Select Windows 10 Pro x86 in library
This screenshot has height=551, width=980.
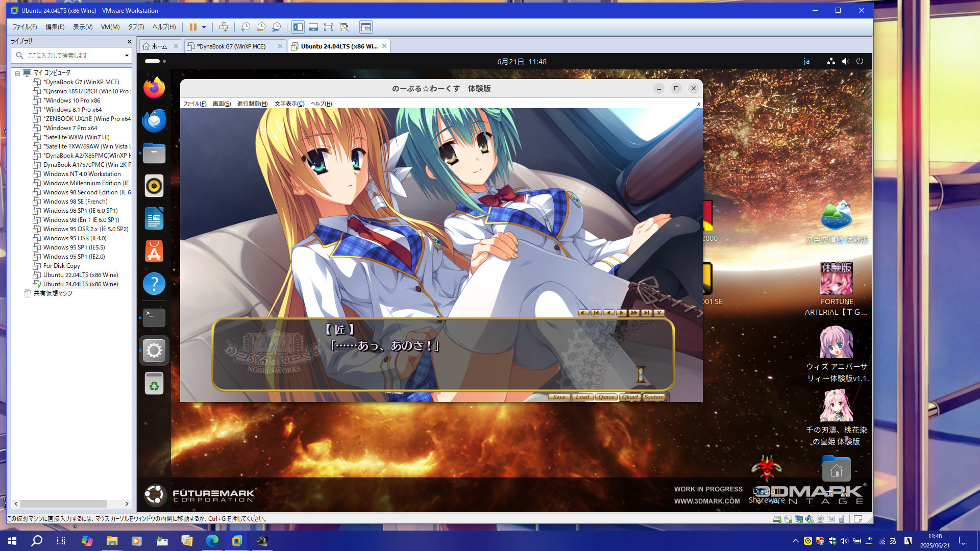(71, 101)
